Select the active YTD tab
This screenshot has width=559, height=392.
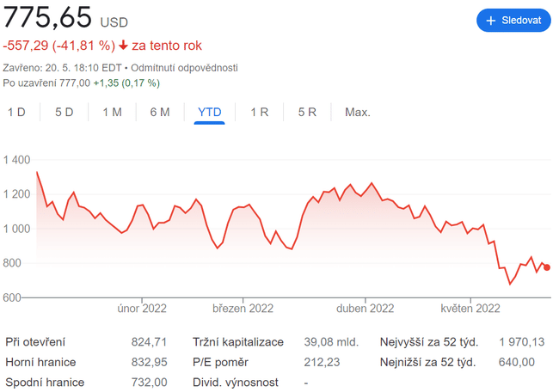pos(210,113)
